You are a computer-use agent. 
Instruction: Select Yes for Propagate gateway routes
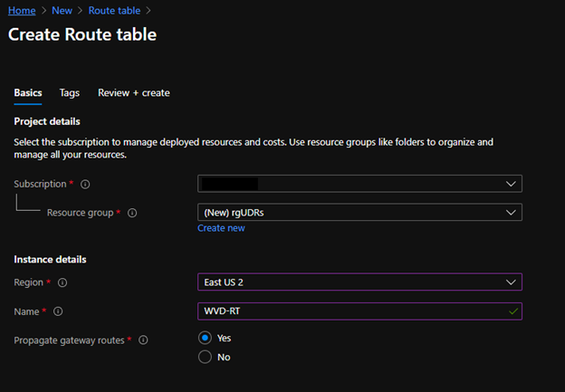click(205, 338)
